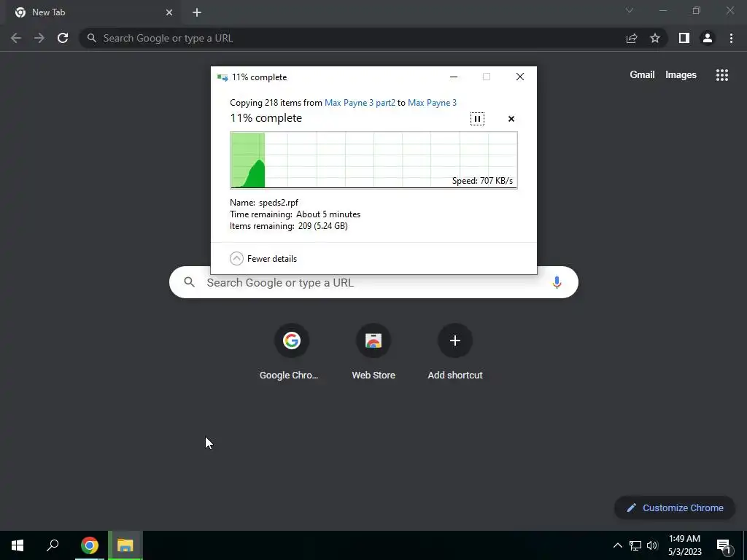Image resolution: width=747 pixels, height=560 pixels.
Task: Click the Speed: 707 KB/s label
Action: click(482, 181)
